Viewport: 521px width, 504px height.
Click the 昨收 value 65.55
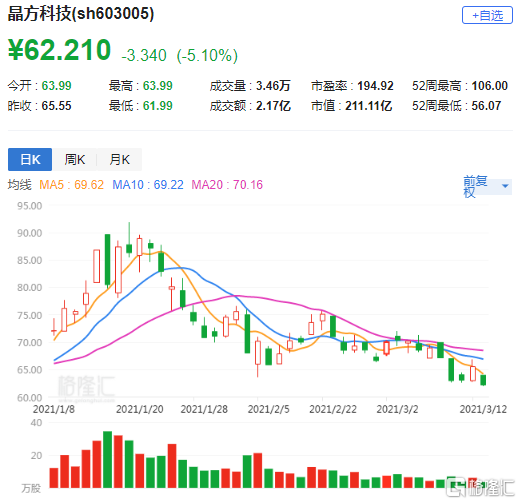[x=56, y=106]
